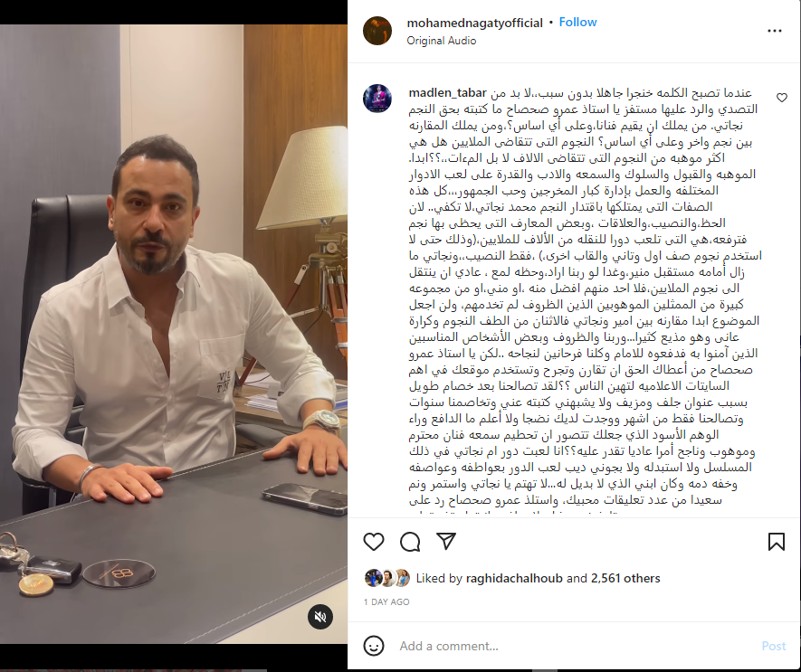Image resolution: width=801 pixels, height=672 pixels.
Task: View mohamednagatyofficial profile picture
Action: point(377,31)
